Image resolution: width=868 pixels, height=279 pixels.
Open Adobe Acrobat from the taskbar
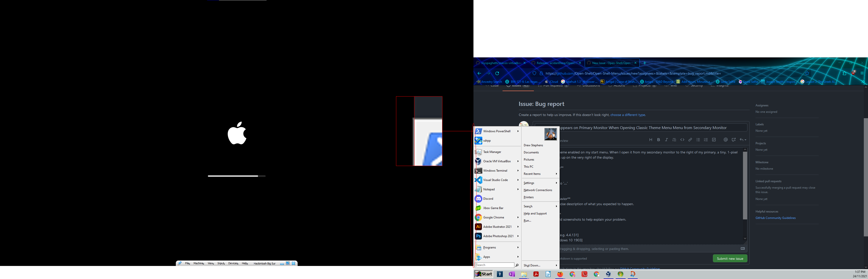[536, 274]
